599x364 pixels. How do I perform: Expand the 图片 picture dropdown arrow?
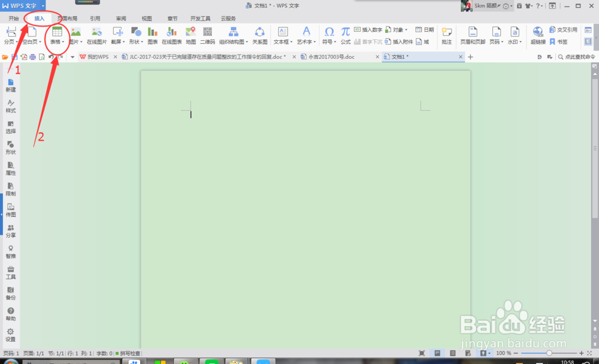point(81,42)
